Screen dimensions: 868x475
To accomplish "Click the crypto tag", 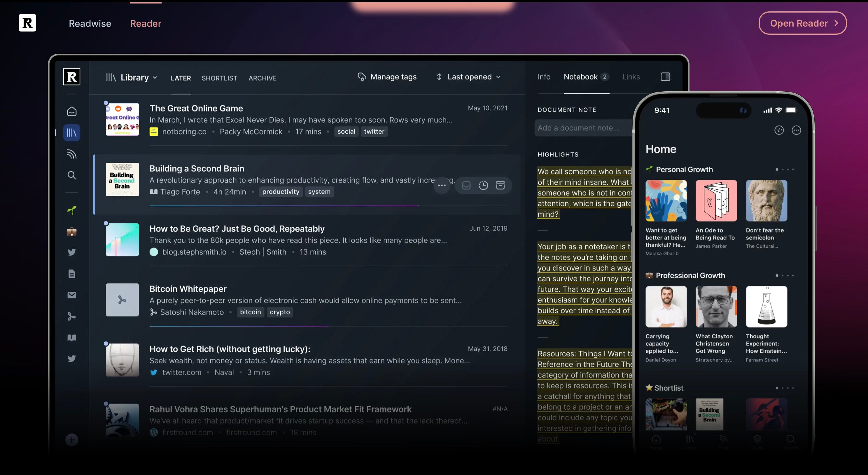I will coord(280,312).
